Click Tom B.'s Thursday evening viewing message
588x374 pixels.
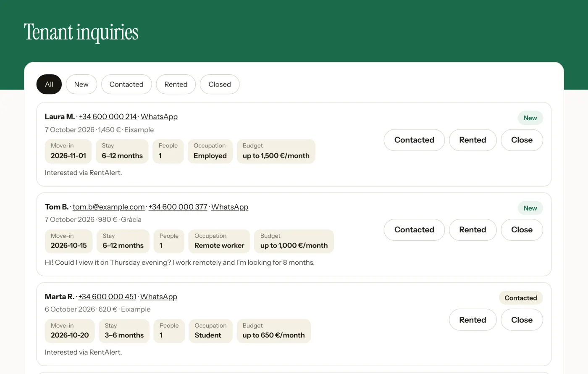(180, 263)
